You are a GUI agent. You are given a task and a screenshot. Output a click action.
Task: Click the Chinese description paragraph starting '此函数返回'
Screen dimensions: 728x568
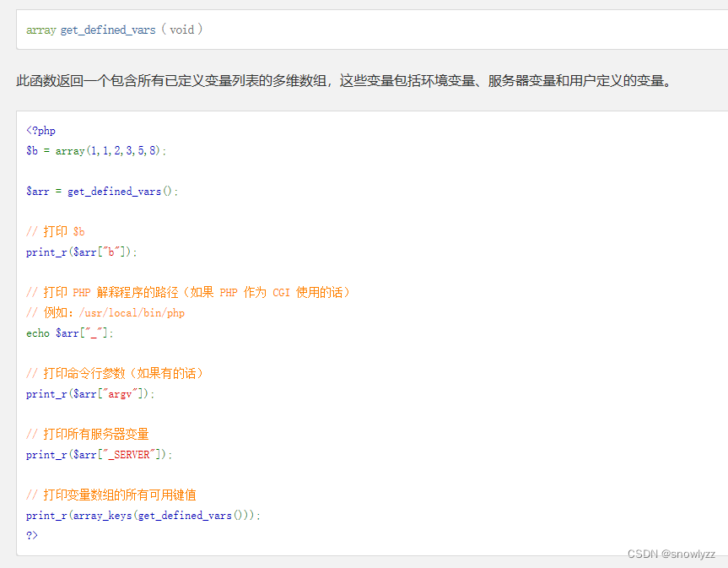343,81
